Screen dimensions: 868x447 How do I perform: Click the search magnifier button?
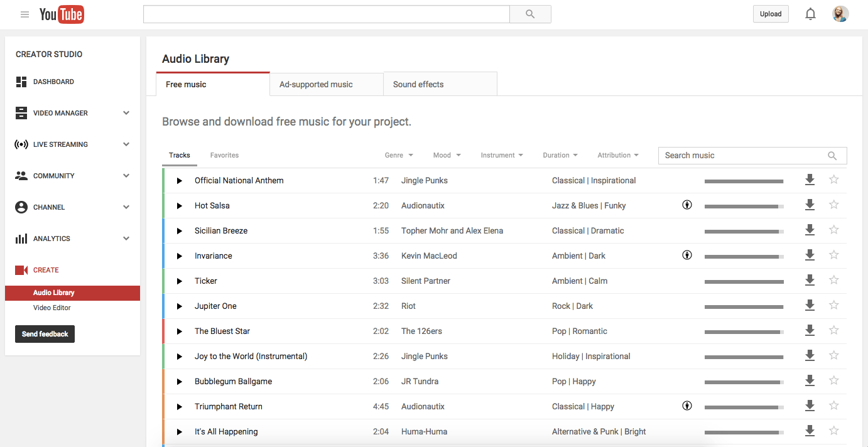click(530, 14)
